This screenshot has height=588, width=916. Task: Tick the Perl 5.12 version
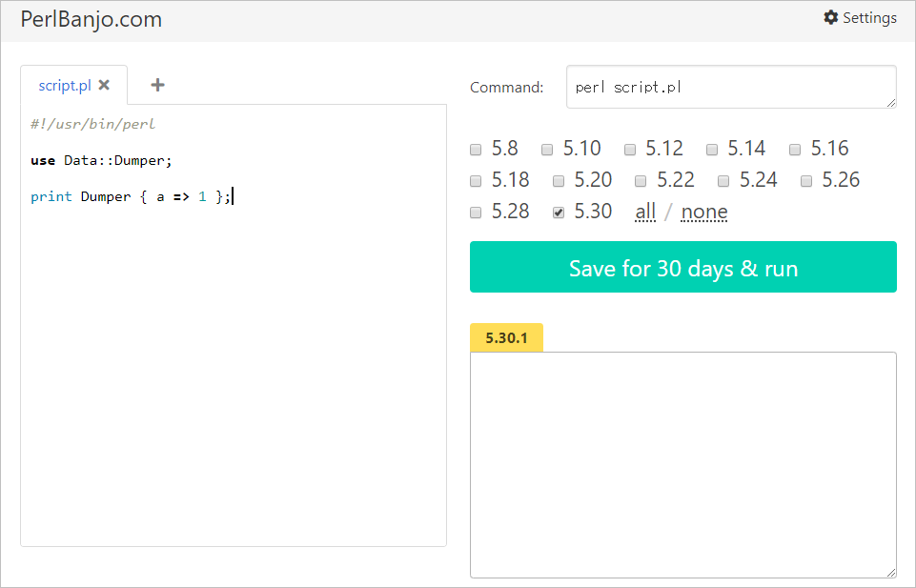click(630, 150)
